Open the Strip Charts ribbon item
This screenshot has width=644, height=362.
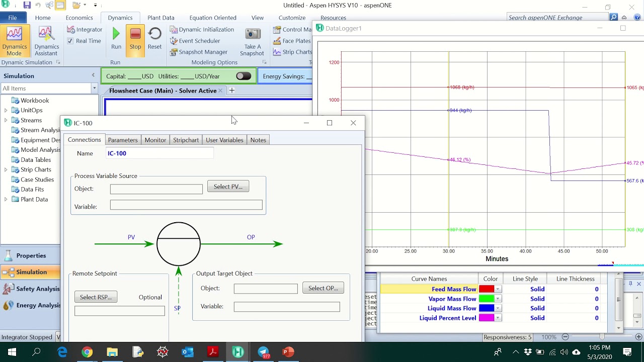[x=292, y=52]
